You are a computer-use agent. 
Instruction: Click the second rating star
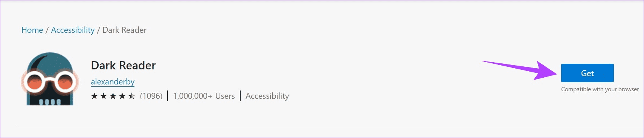coord(104,96)
